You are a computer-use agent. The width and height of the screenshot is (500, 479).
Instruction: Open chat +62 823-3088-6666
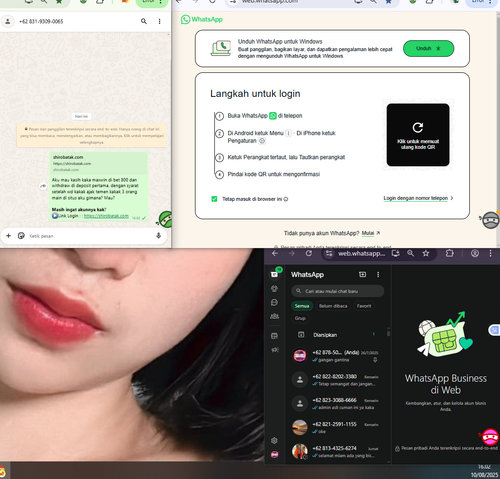pyautogui.click(x=337, y=403)
